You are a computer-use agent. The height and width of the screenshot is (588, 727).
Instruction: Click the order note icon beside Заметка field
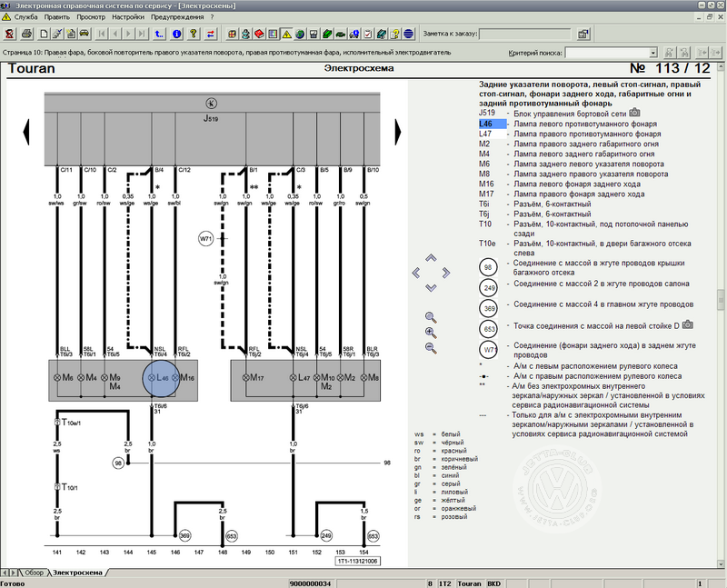[583, 34]
